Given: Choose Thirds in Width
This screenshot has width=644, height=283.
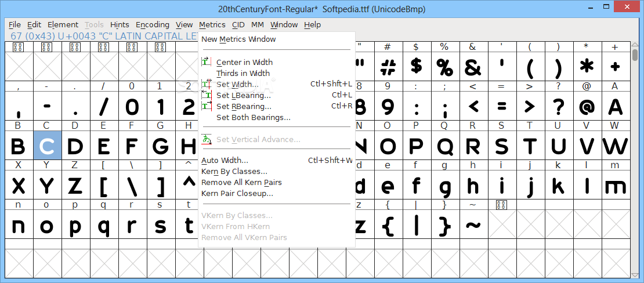Looking at the screenshot, I should point(243,73).
